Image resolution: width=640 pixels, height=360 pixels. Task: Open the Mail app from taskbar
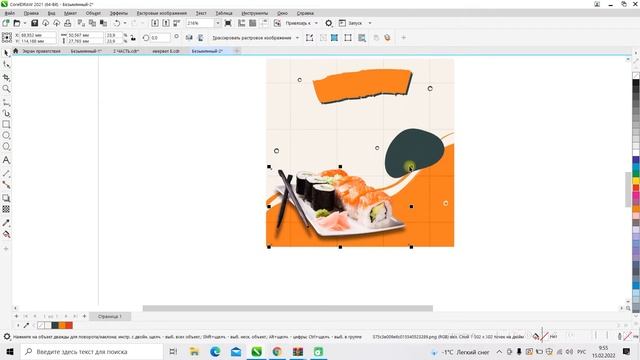click(x=236, y=351)
